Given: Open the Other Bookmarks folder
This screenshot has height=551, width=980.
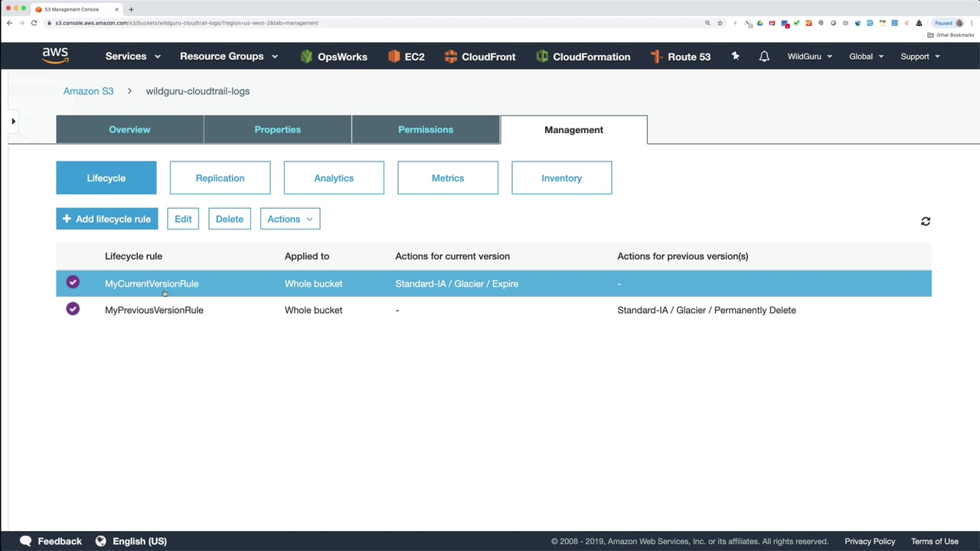Looking at the screenshot, I should click(951, 35).
